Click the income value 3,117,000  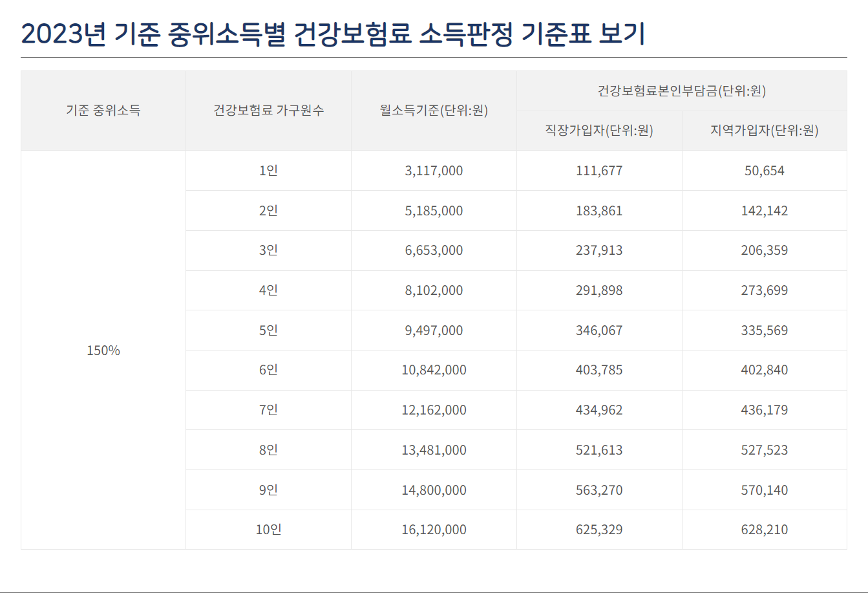coord(434,171)
